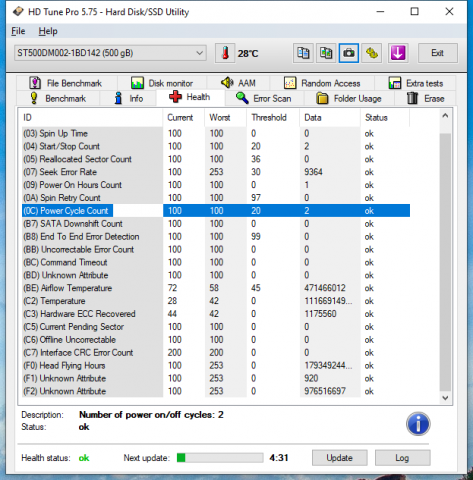Viewport: 473px width, 480px height.
Task: Click the Worst column header
Action: tap(225, 118)
